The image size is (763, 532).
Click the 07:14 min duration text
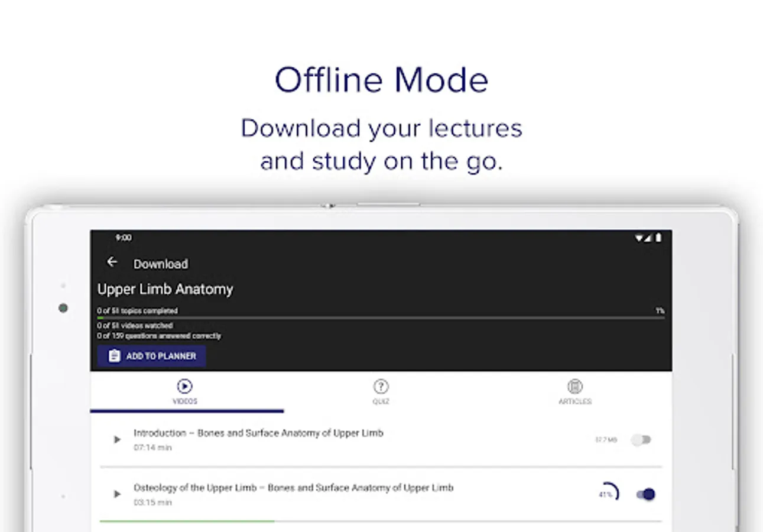[x=152, y=447]
